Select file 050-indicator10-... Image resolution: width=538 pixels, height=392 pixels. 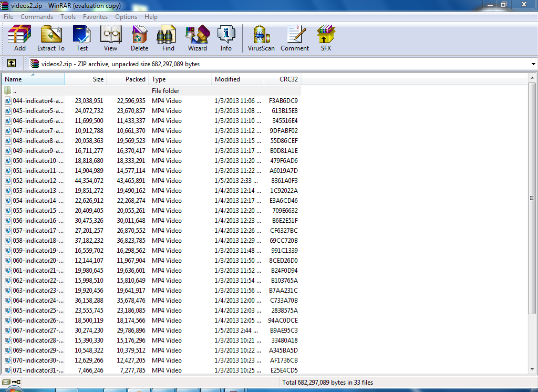pyautogui.click(x=38, y=161)
